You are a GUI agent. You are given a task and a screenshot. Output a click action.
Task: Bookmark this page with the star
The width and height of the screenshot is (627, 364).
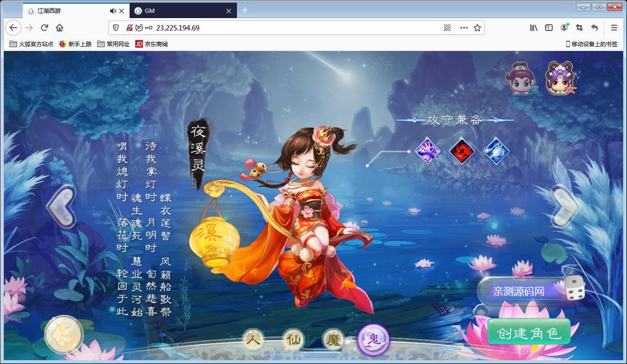point(477,28)
